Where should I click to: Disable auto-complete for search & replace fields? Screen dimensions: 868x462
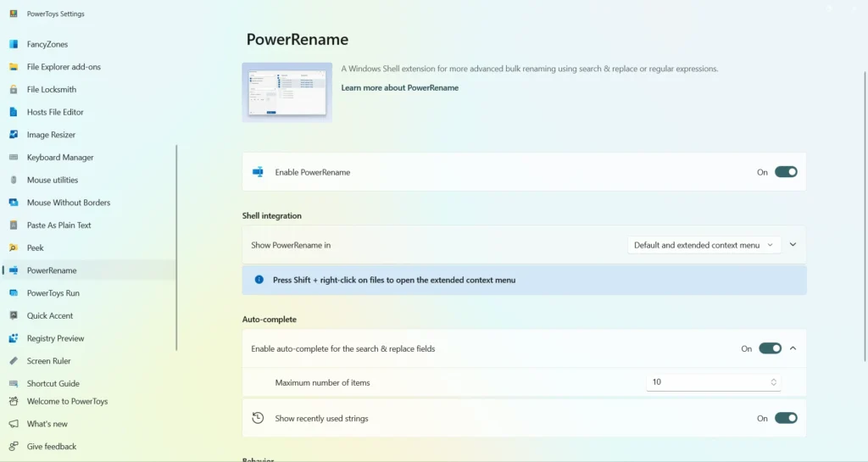coord(770,348)
